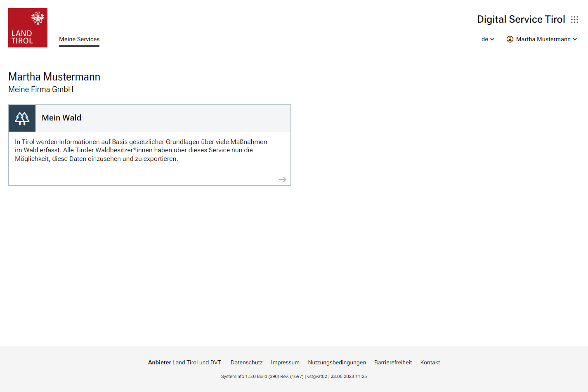The image size is (588, 392).
Task: Click the Meine Firma GmbH subtitle
Action: click(x=41, y=90)
